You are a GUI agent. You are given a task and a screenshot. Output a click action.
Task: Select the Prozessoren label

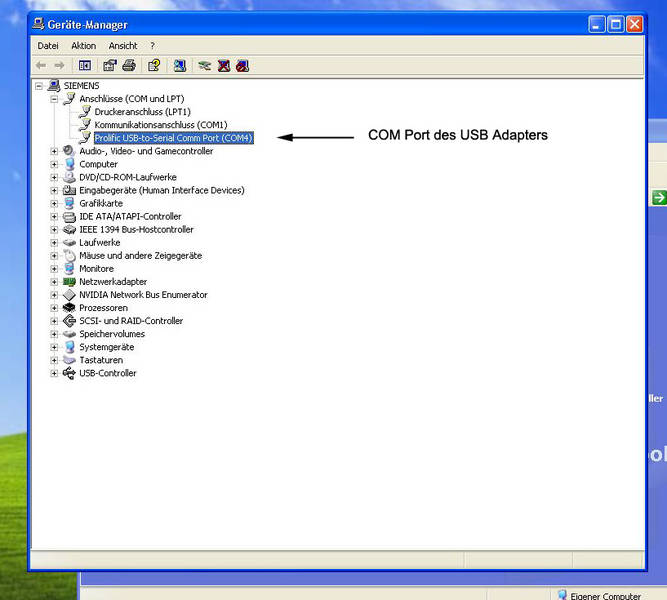point(103,308)
